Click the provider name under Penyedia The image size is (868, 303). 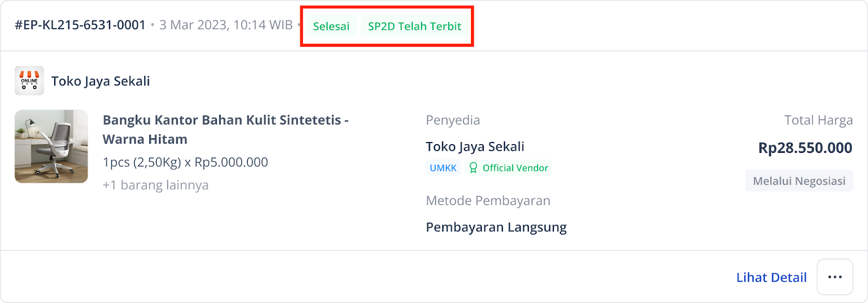(475, 147)
